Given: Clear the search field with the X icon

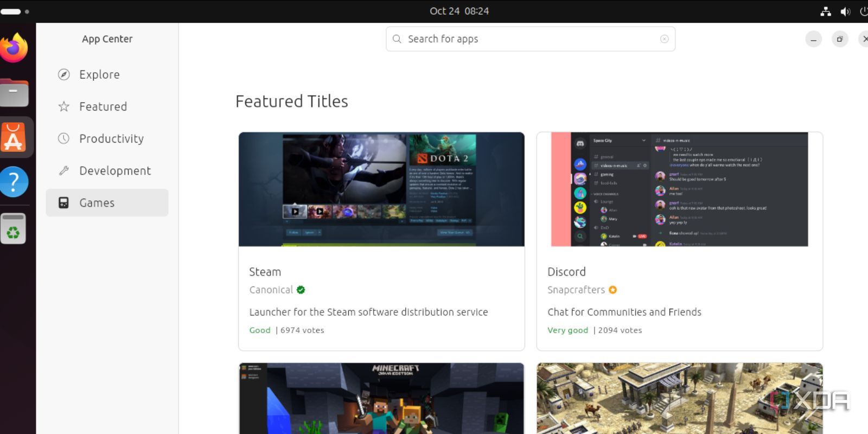Looking at the screenshot, I should [x=664, y=39].
